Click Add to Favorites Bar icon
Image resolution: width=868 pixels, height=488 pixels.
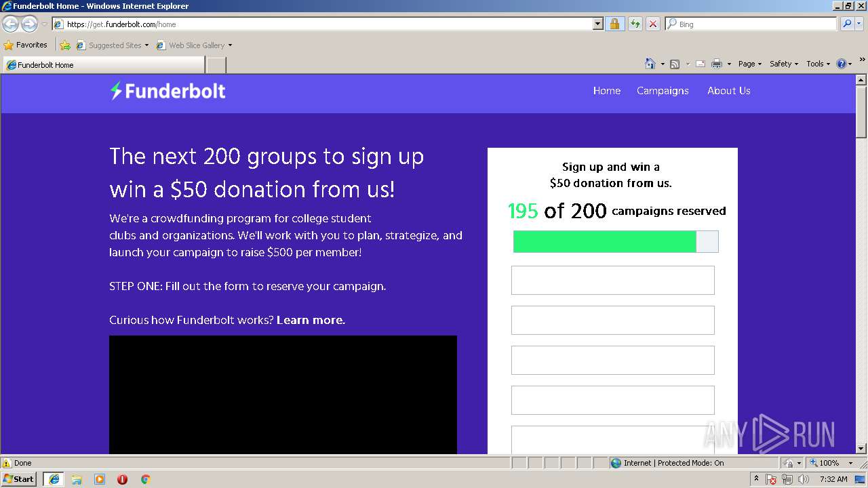(65, 45)
